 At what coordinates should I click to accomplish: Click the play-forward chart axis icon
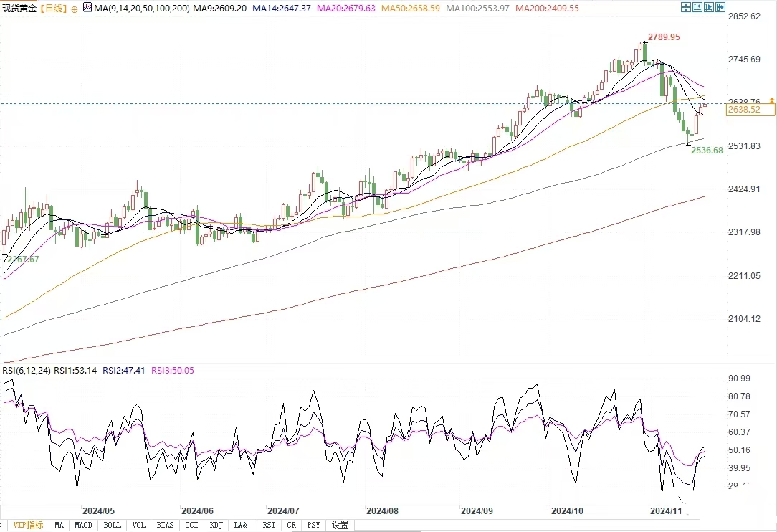pyautogui.click(x=709, y=7)
